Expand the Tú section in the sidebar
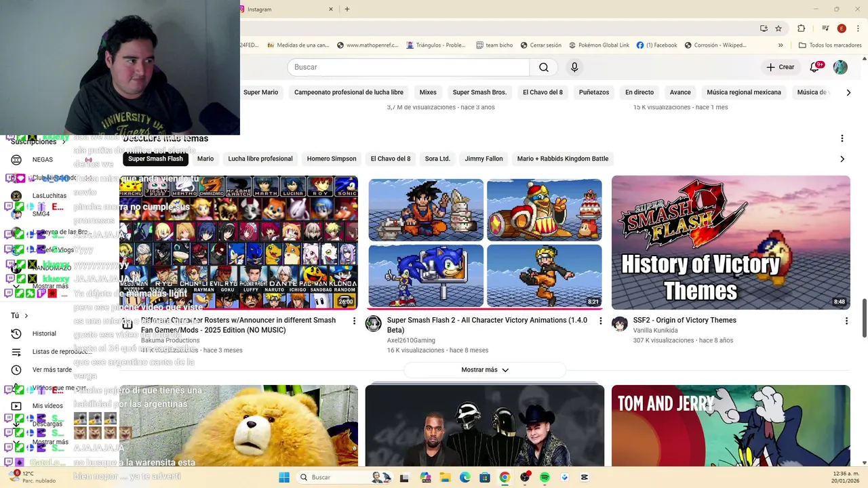The width and height of the screenshot is (868, 488). pyautogui.click(x=20, y=315)
